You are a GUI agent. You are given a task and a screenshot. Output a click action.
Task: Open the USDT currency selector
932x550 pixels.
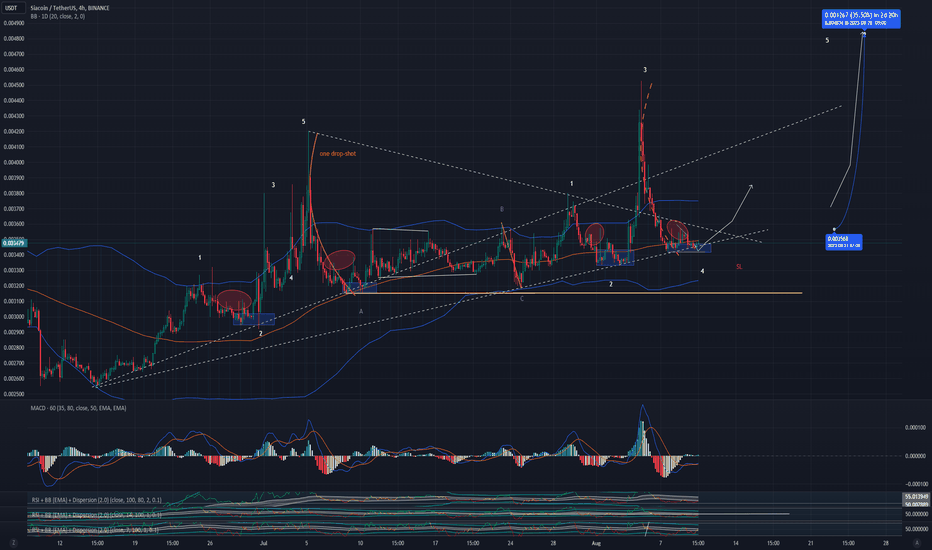(x=12, y=8)
